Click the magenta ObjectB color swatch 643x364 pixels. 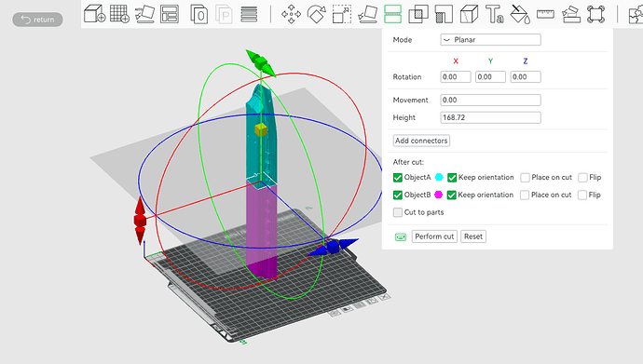(438, 195)
